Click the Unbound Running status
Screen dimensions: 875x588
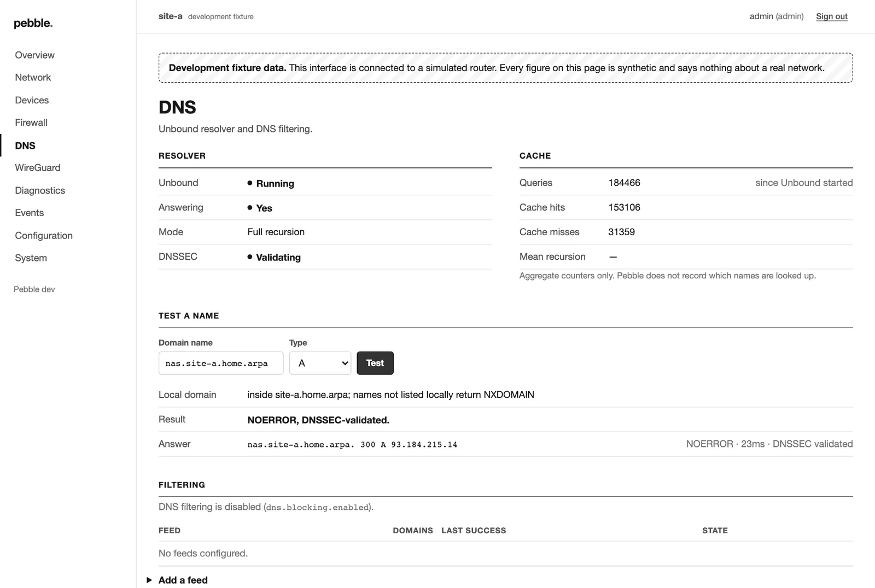point(271,183)
